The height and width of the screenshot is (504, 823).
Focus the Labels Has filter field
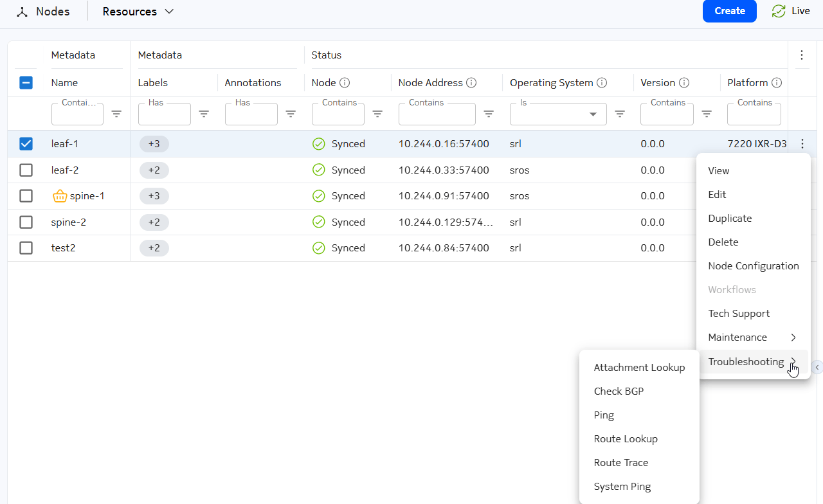point(165,114)
